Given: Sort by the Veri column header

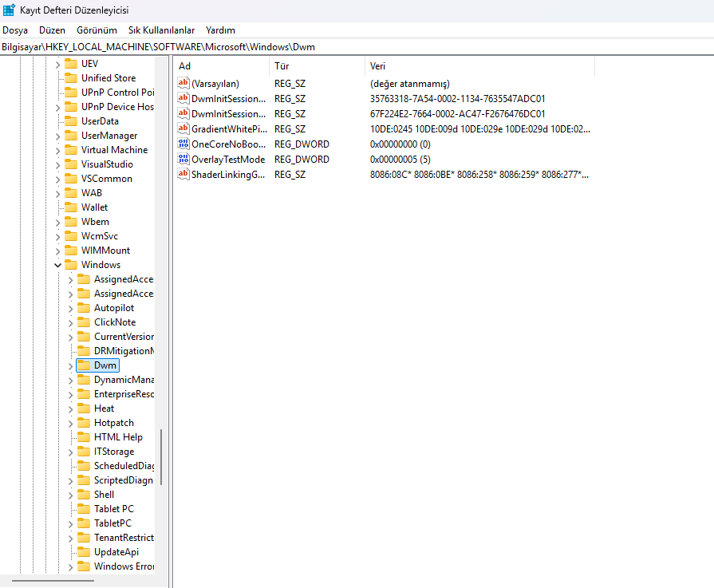Looking at the screenshot, I should 480,66.
